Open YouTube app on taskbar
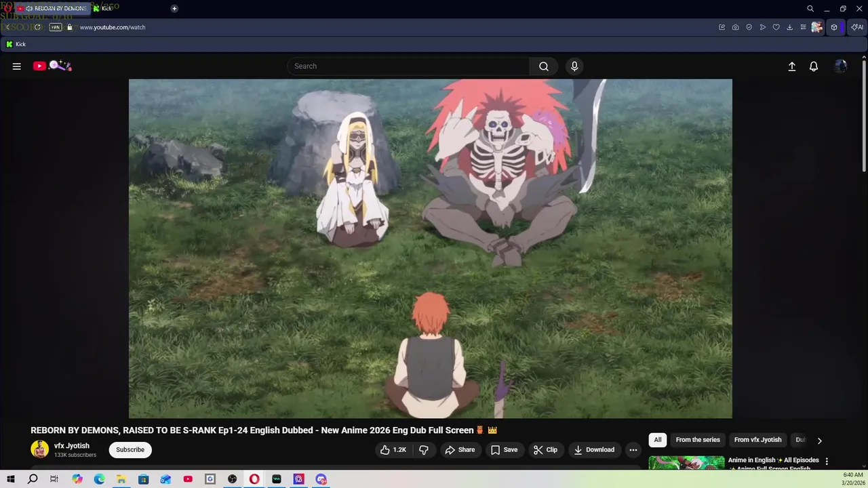The image size is (868, 488). (188, 479)
